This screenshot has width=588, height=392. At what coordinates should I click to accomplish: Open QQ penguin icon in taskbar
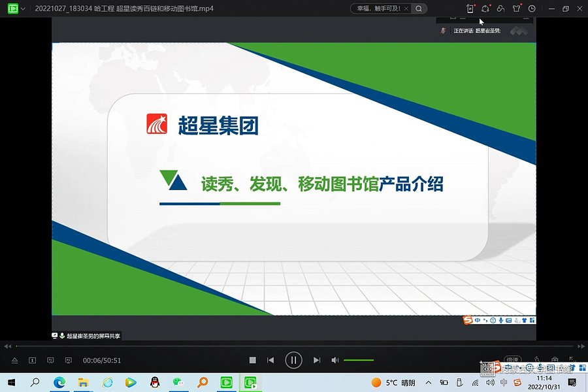coord(154,383)
